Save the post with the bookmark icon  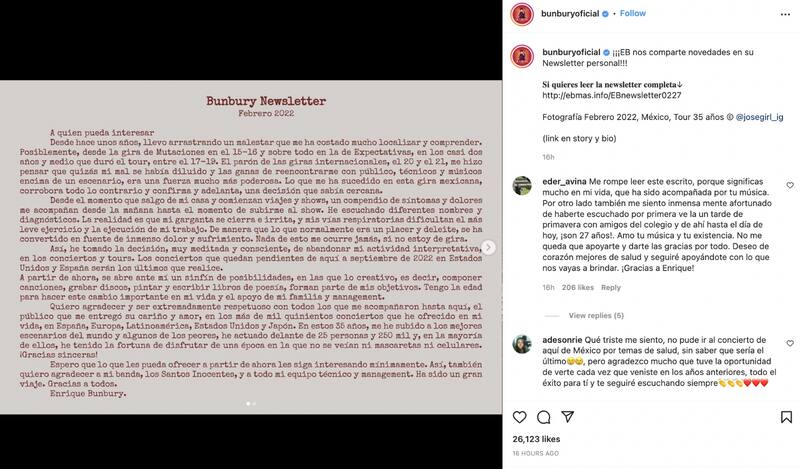[x=778, y=415]
